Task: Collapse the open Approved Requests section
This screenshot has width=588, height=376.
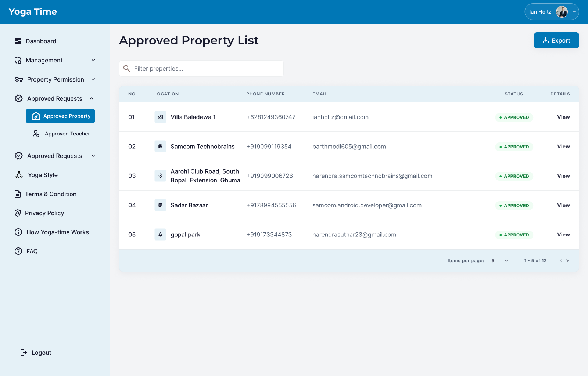Action: point(92,98)
